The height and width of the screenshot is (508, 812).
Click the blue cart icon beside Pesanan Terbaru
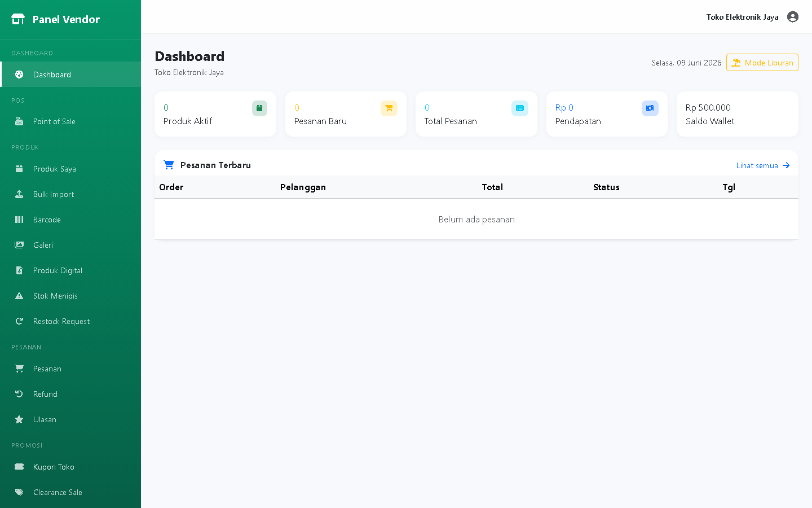point(169,165)
